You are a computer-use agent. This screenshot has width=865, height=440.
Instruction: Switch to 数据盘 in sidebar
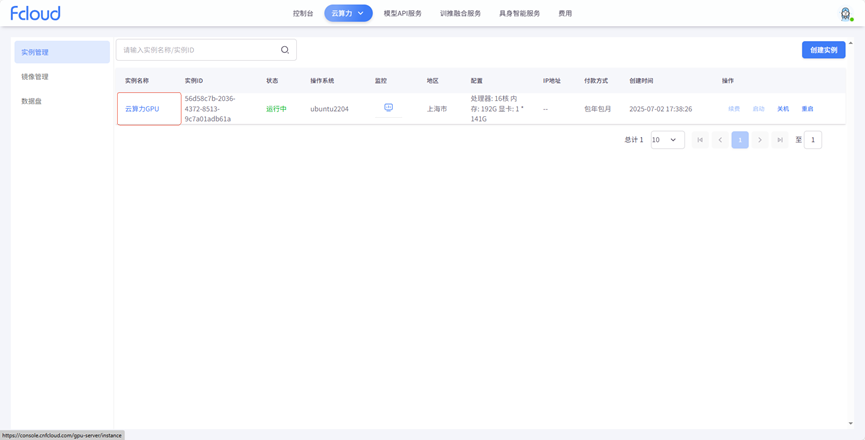pos(32,101)
